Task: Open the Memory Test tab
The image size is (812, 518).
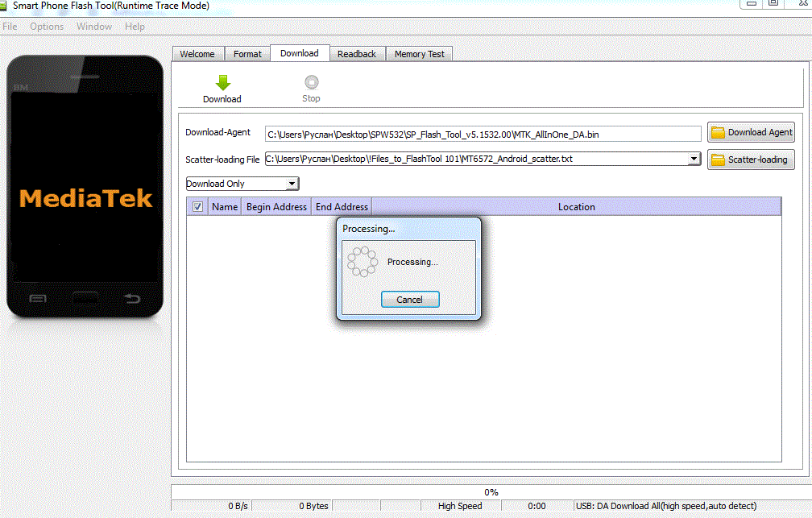Action: 419,54
